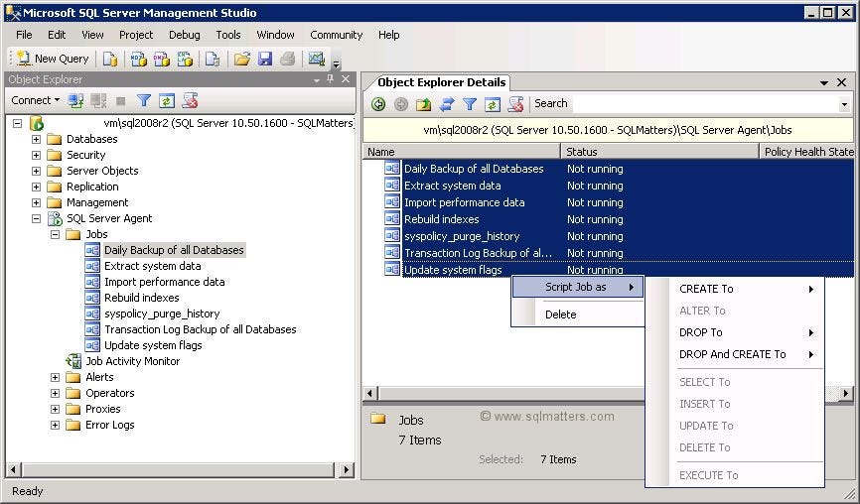Click the Open File folder icon
The height and width of the screenshot is (504, 860).
pos(242,59)
